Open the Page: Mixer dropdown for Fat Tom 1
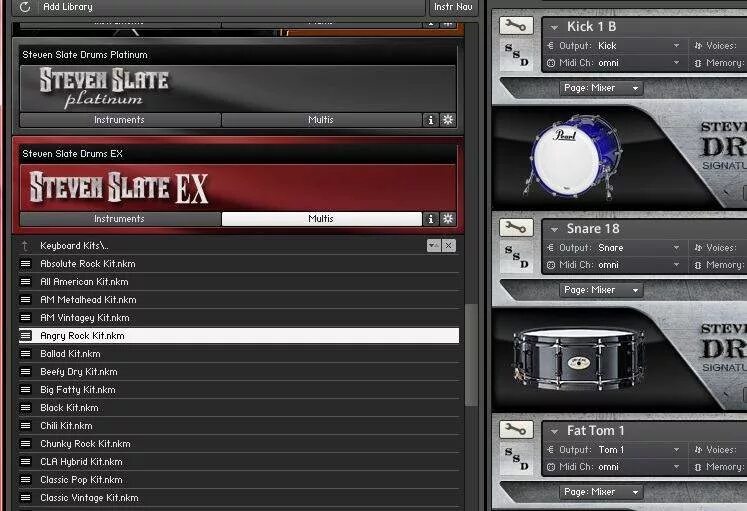The height and width of the screenshot is (511, 747). click(601, 492)
